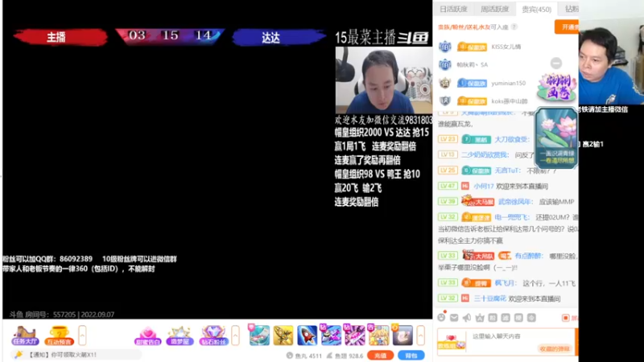Collapse the panel with grey minus button
The image size is (644, 362).
556,64
